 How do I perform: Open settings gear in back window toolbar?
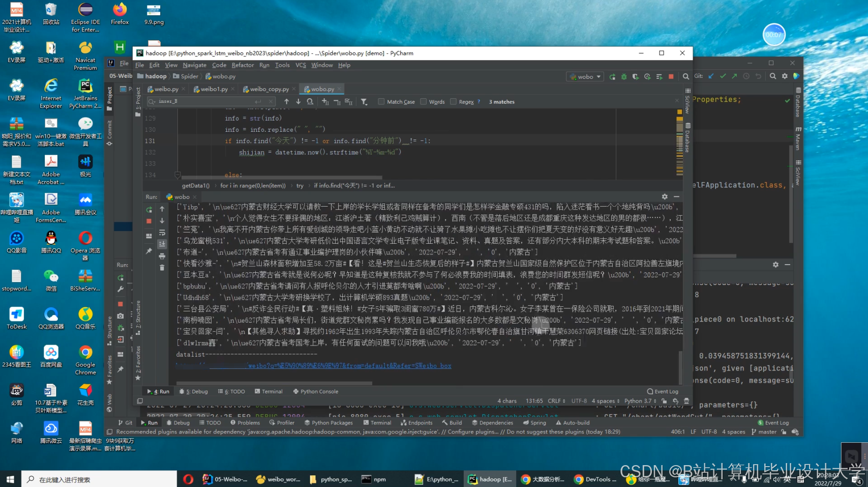pos(785,76)
